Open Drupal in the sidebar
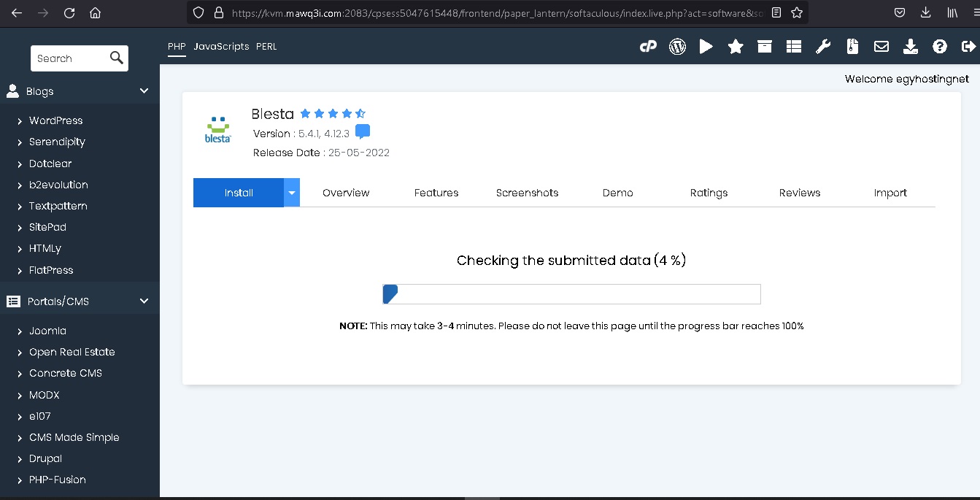The image size is (980, 500). (45, 458)
